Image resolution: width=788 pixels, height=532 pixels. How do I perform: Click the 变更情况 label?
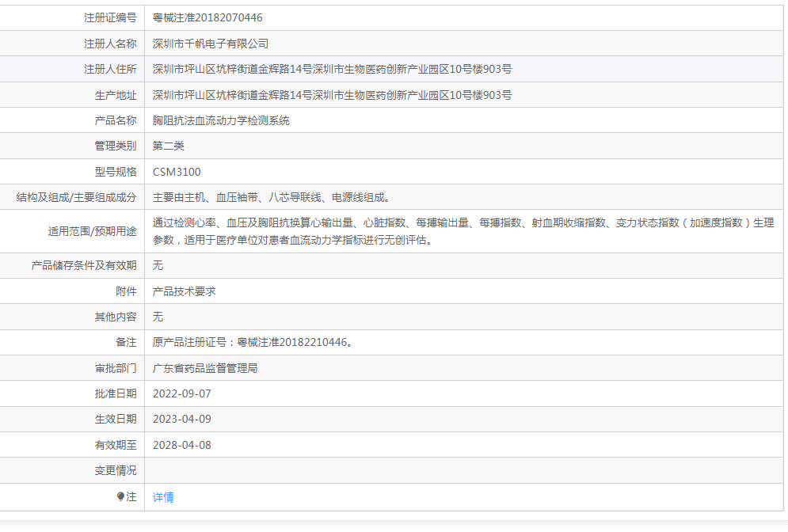coord(116,470)
